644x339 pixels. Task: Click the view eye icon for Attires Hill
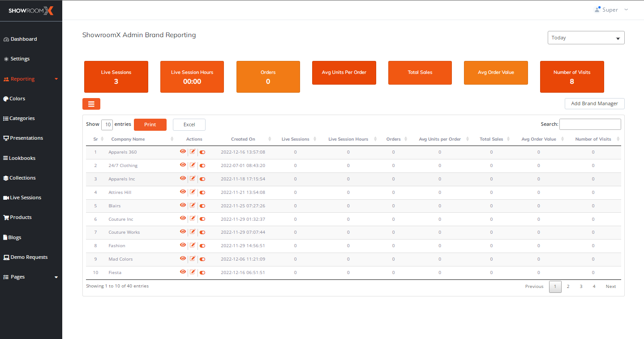[183, 192]
